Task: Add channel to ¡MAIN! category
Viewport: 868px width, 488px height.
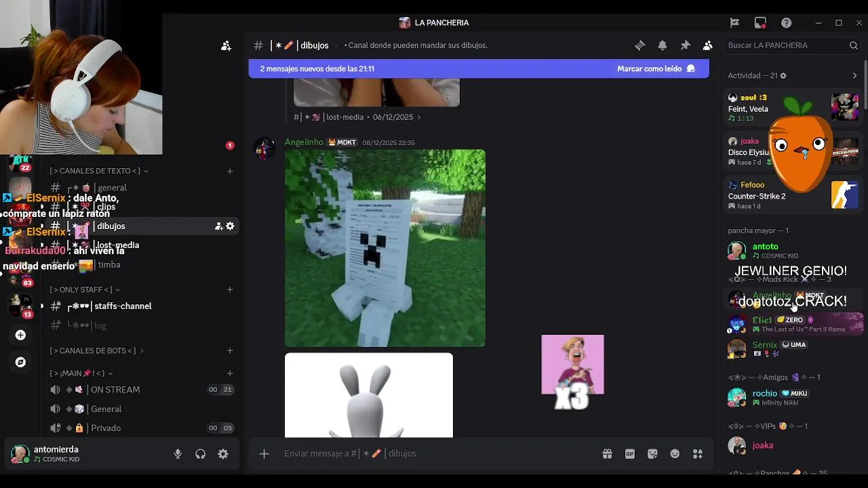Action: 230,373
